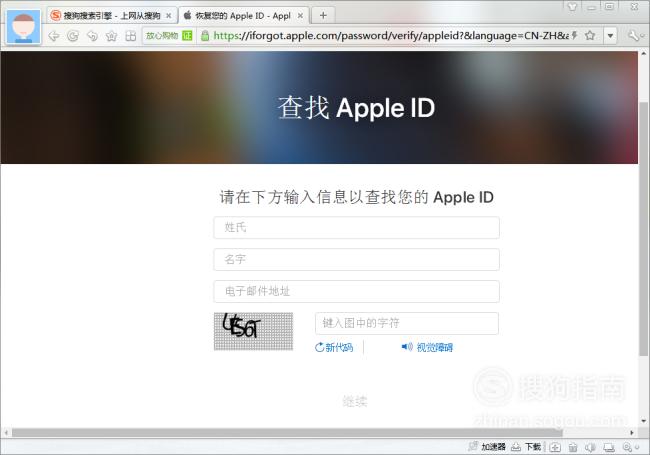Bookmark page with star icon
This screenshot has width=650, height=455.
(x=590, y=36)
